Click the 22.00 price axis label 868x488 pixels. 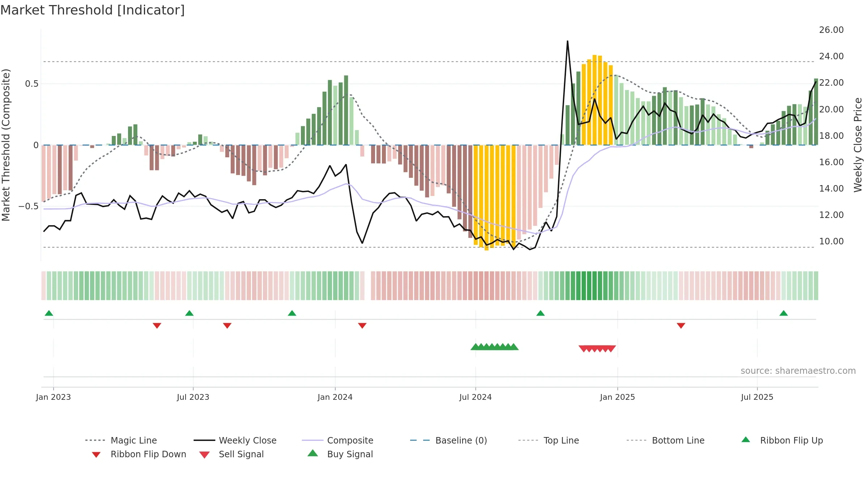[x=831, y=83]
